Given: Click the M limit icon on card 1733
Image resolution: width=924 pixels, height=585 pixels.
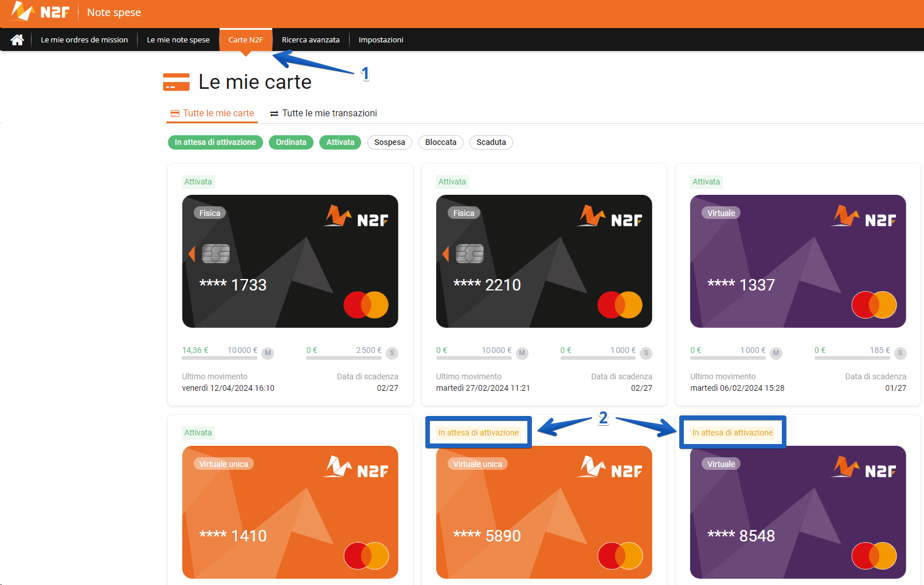Looking at the screenshot, I should click(268, 353).
